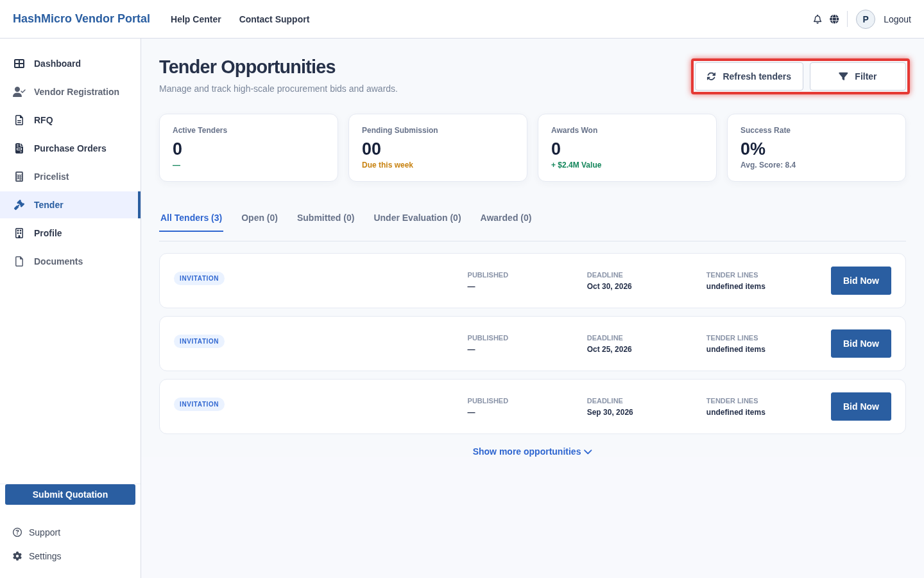
Task: View the Awarded (0) tab
Action: [x=506, y=218]
